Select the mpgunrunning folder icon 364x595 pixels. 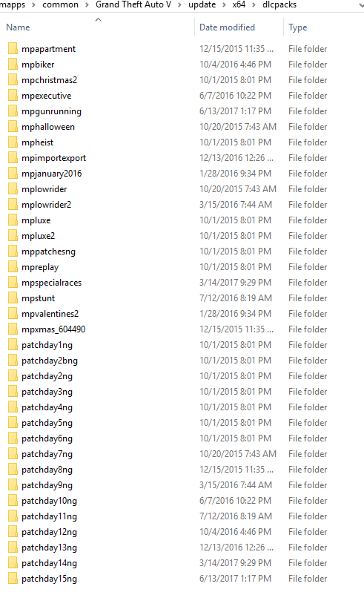13,111
